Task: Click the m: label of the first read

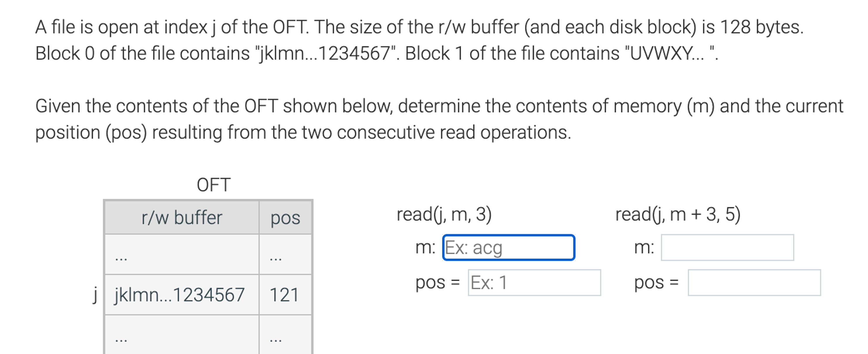Action: pyautogui.click(x=425, y=248)
